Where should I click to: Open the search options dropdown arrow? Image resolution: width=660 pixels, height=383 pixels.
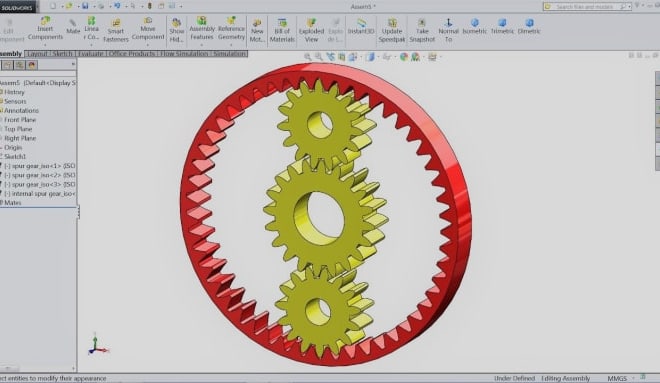click(x=629, y=7)
